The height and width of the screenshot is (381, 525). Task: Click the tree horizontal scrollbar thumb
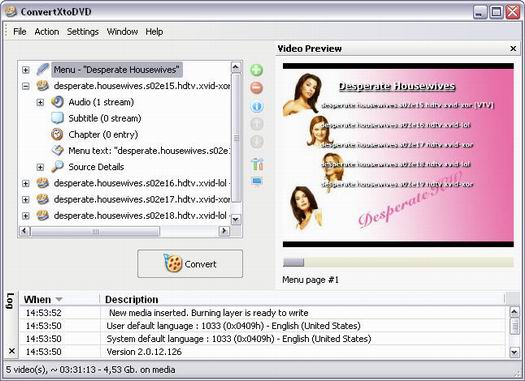[x=95, y=231]
